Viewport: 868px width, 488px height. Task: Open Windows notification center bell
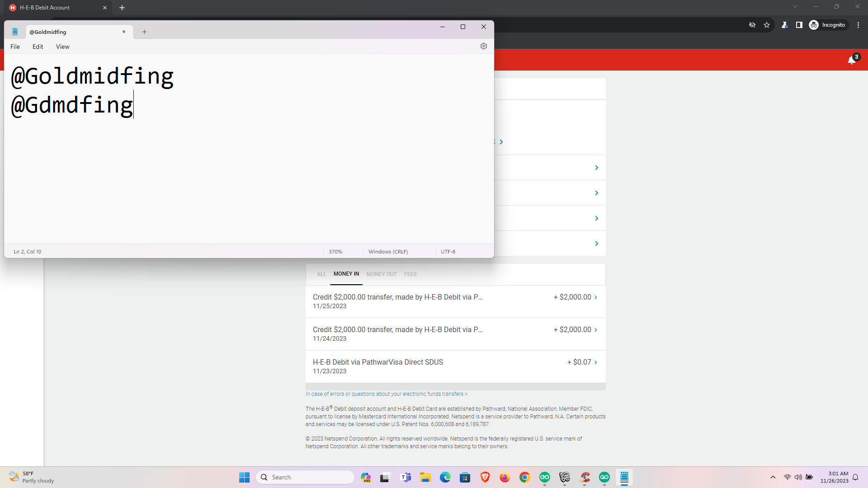pos(855,477)
